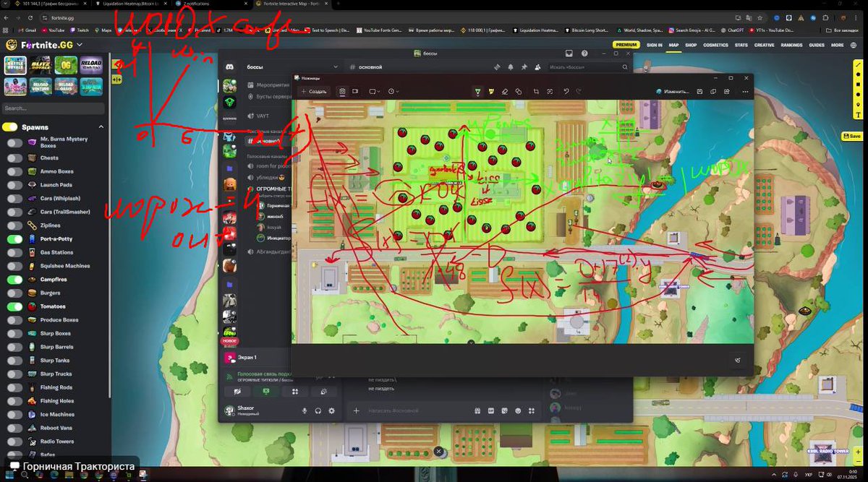
Task: Click the PREMIUM button on Fortnite.GG
Action: click(x=626, y=45)
